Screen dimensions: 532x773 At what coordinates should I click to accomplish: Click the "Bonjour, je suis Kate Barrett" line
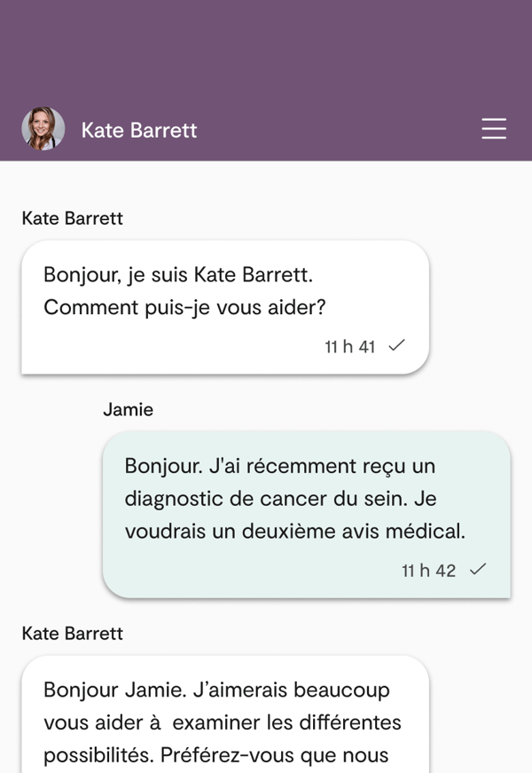coord(177,274)
